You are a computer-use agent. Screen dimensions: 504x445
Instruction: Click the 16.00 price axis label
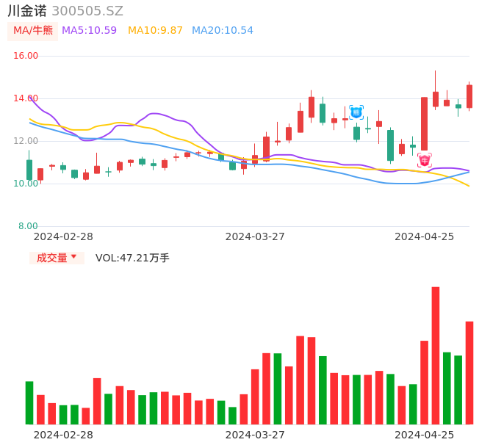pyautogui.click(x=26, y=56)
